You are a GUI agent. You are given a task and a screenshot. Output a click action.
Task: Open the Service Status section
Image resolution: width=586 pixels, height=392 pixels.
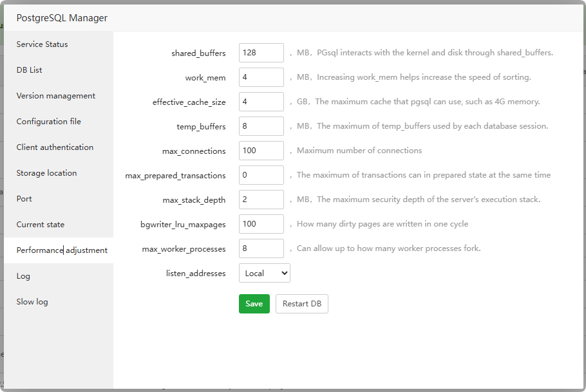coord(43,44)
